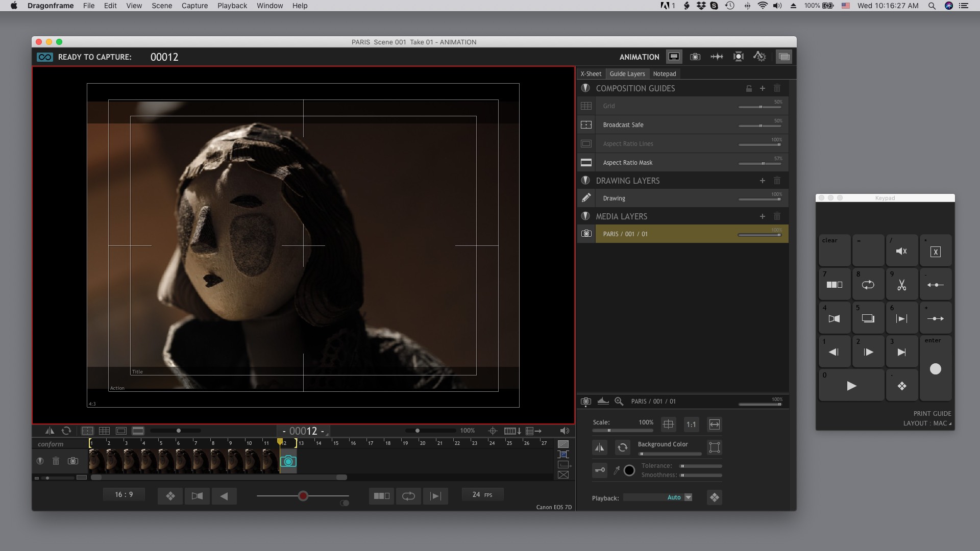Image resolution: width=980 pixels, height=551 pixels.
Task: Switch to the Notepad tab
Action: tap(664, 74)
